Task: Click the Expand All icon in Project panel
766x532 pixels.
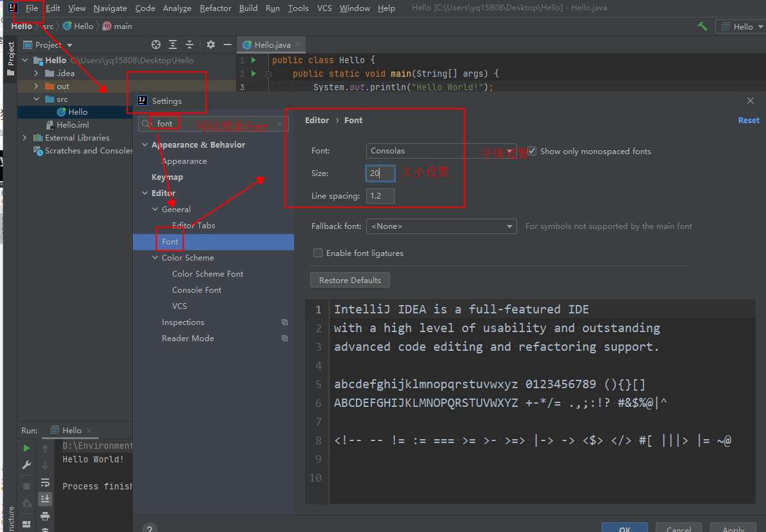Action: click(x=173, y=44)
